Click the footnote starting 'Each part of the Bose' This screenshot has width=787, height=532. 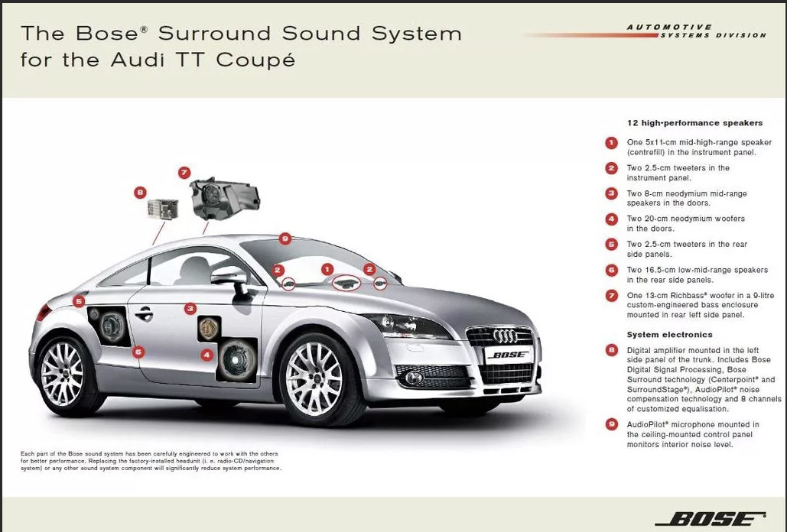tap(151, 461)
